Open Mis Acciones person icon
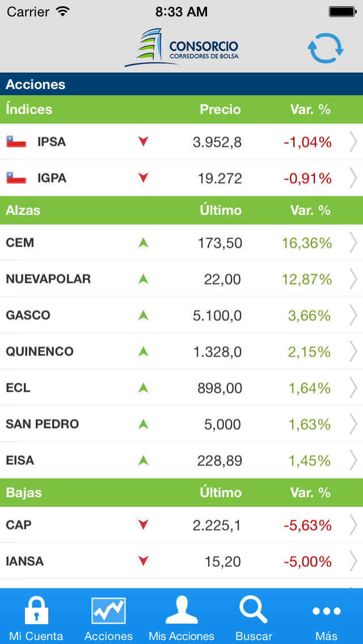Image resolution: width=363 pixels, height=644 pixels. tap(181, 611)
